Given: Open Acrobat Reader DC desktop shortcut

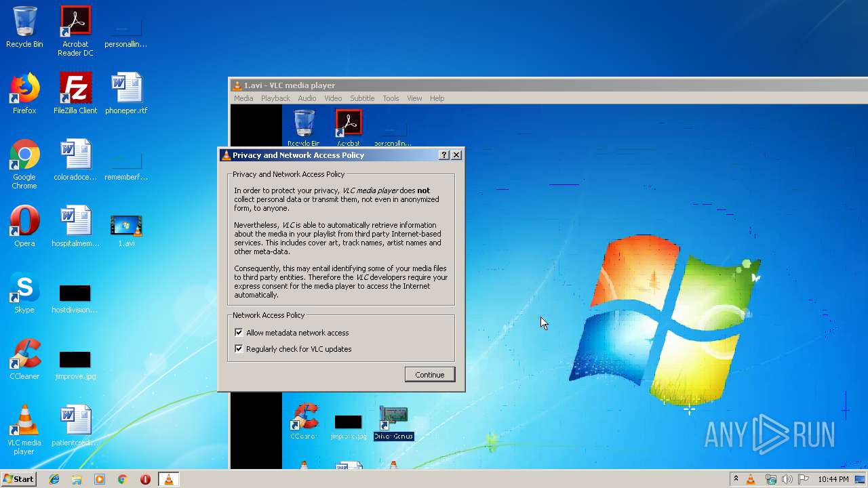Looking at the screenshot, I should pyautogui.click(x=75, y=31).
